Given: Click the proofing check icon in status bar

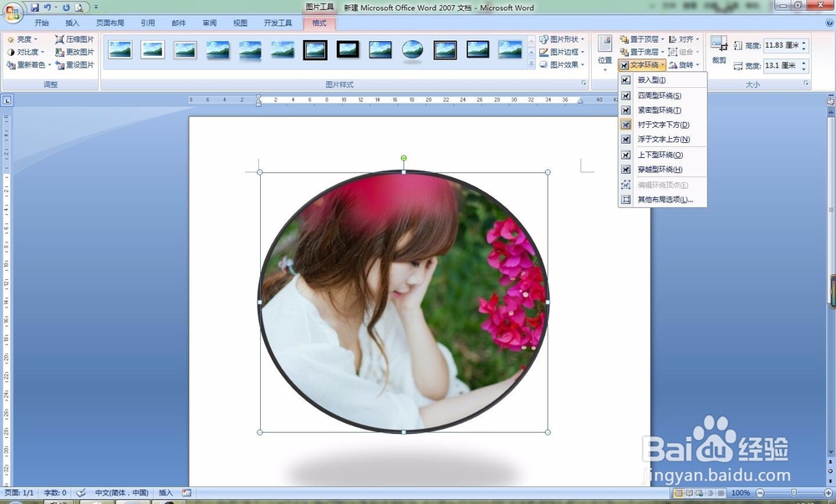Looking at the screenshot, I should 81,493.
